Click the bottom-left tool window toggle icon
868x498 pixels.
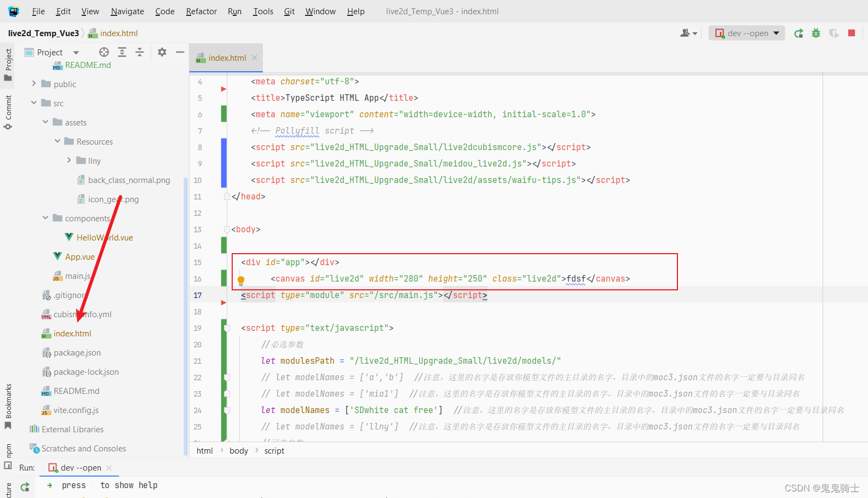click(x=8, y=465)
